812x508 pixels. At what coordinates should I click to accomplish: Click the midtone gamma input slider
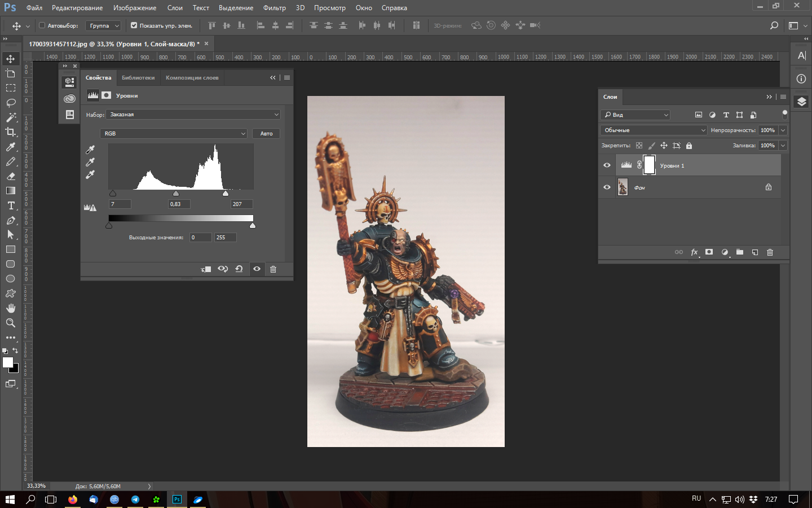[x=176, y=194]
